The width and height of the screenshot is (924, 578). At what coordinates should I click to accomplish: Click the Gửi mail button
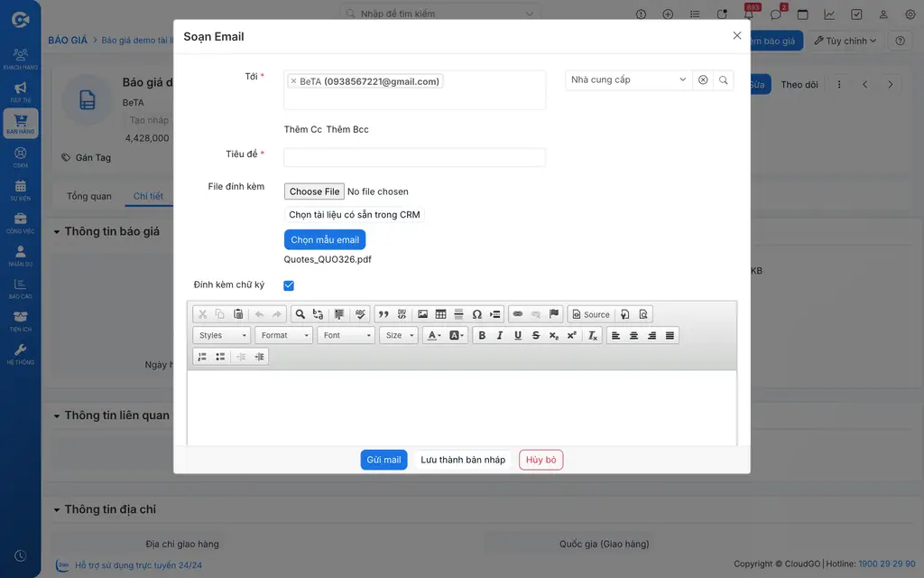click(x=383, y=460)
